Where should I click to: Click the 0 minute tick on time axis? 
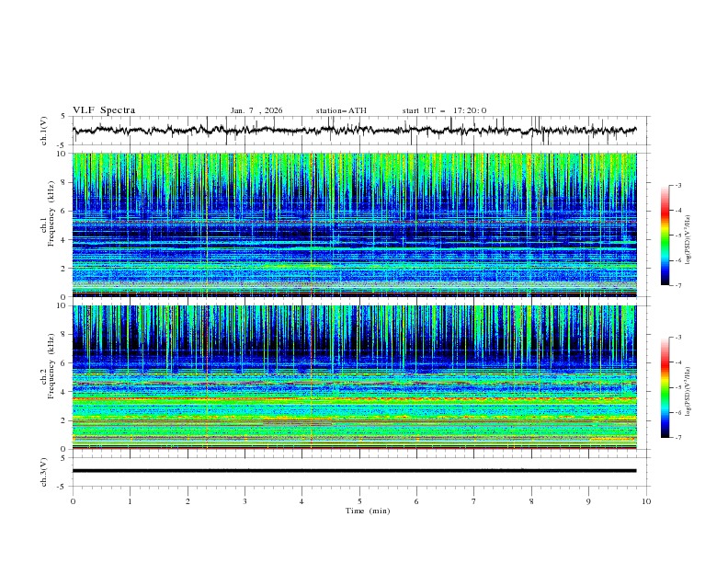tap(73, 501)
